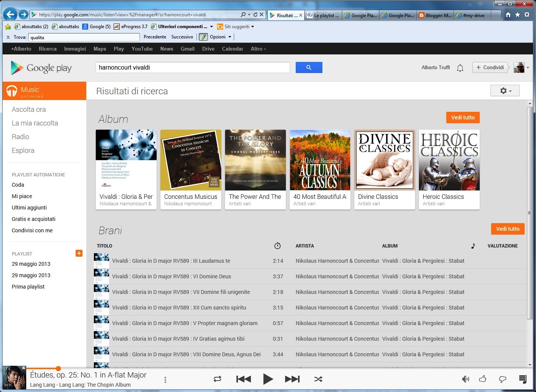
Task: Toggle repeat playback
Action: pyautogui.click(x=217, y=379)
